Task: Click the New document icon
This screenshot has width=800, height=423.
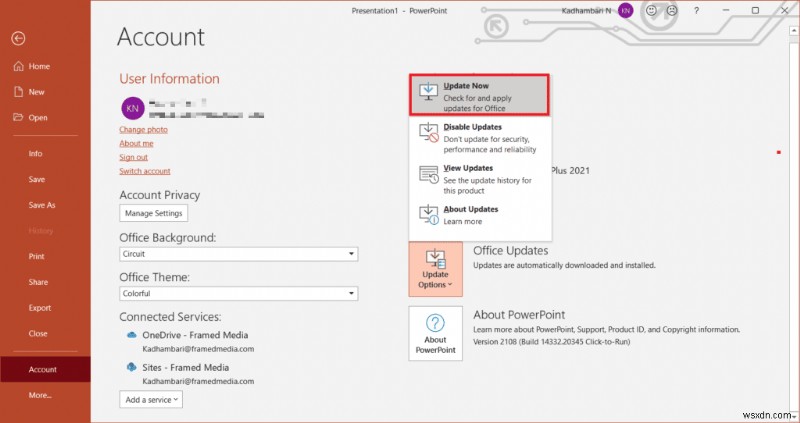Action: coord(18,91)
